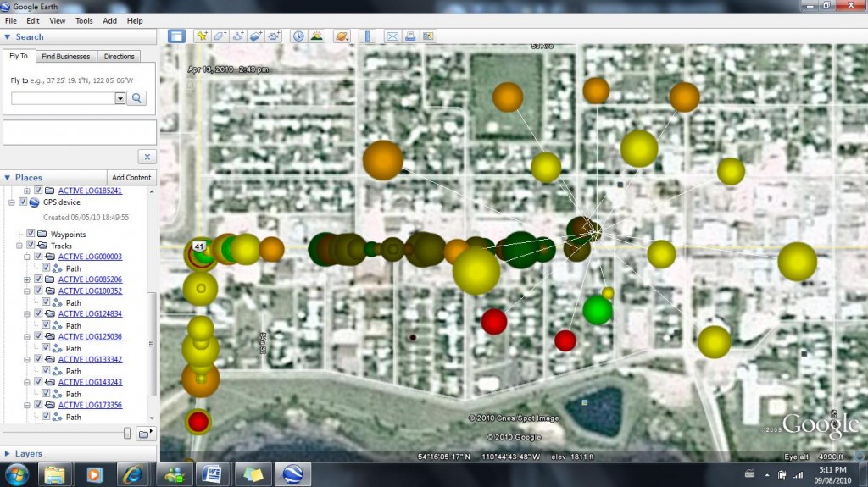Click Path icon under ACTIVE LOG173356

point(57,417)
